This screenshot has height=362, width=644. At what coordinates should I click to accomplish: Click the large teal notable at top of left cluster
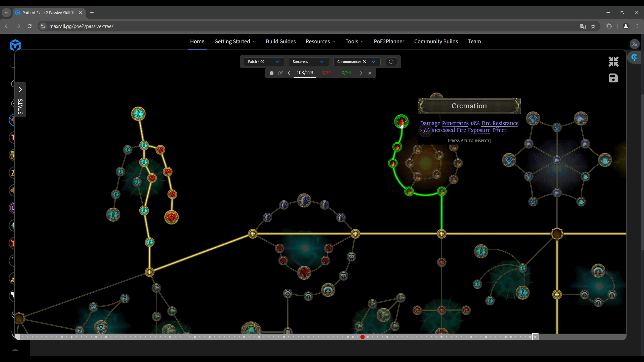pos(138,114)
